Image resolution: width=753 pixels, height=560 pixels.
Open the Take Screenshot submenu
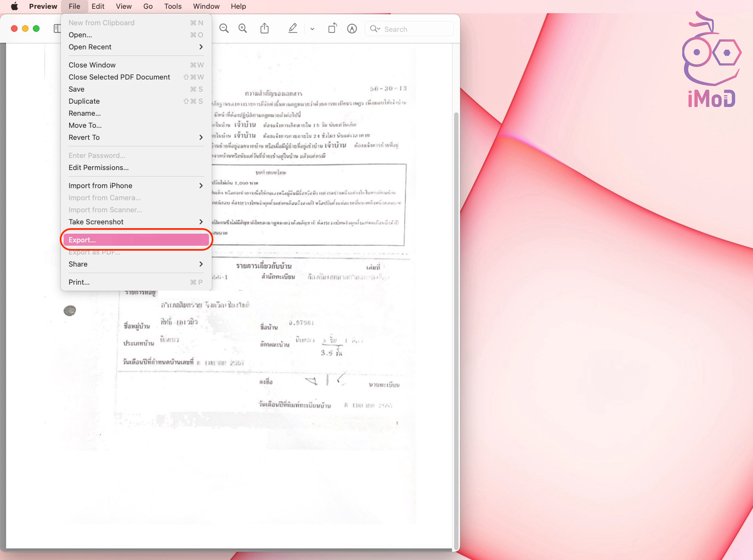[135, 222]
